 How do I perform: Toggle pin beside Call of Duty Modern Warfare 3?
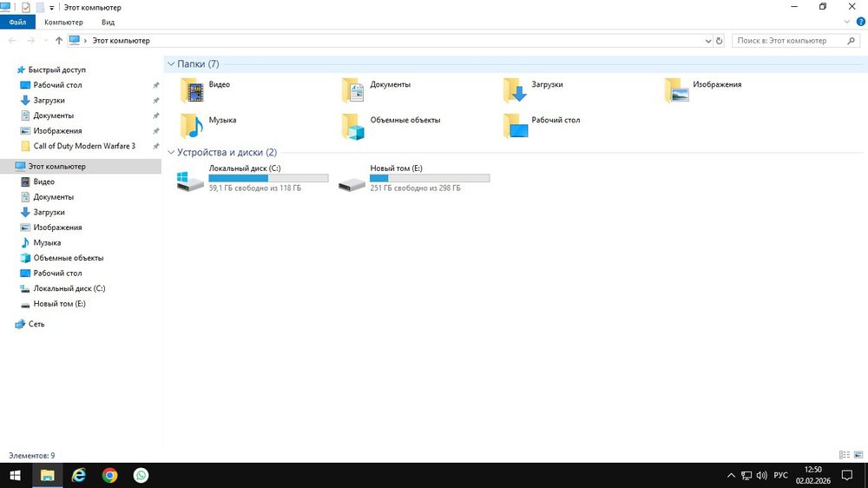(156, 146)
